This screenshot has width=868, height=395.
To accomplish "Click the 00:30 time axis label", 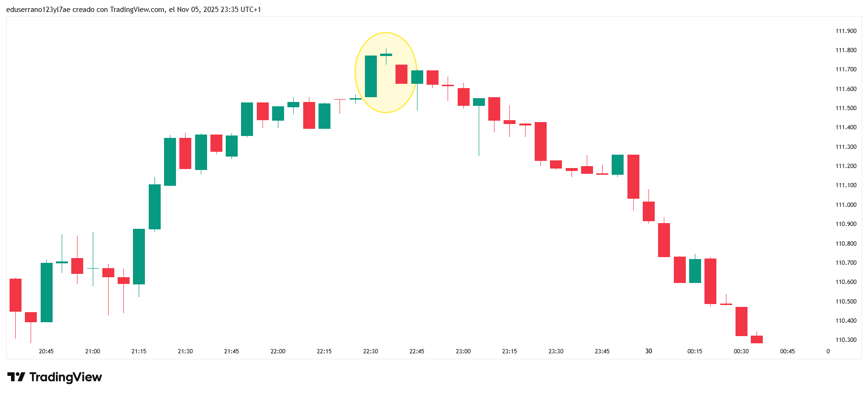I will tap(741, 351).
